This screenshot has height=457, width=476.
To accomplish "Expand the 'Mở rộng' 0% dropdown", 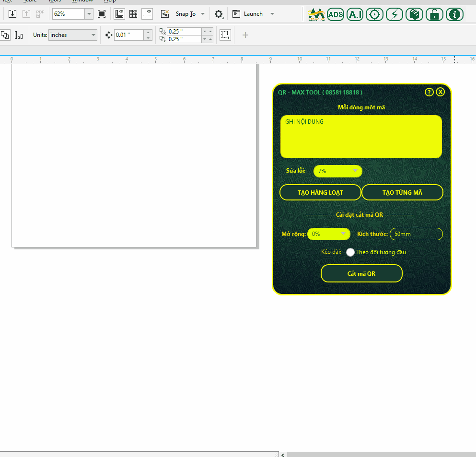I will pos(329,234).
